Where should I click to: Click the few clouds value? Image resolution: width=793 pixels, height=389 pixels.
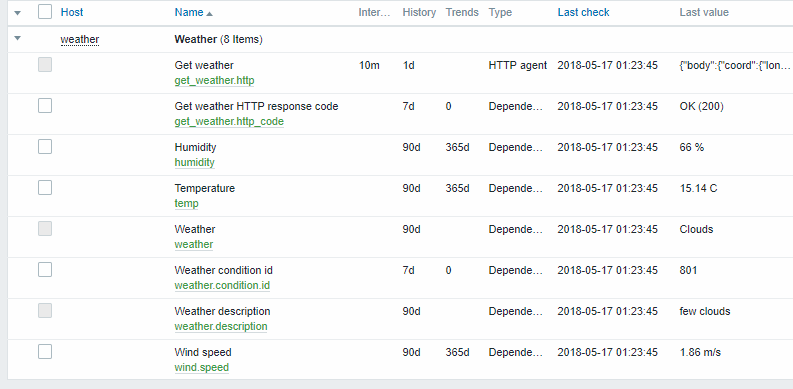pos(705,311)
